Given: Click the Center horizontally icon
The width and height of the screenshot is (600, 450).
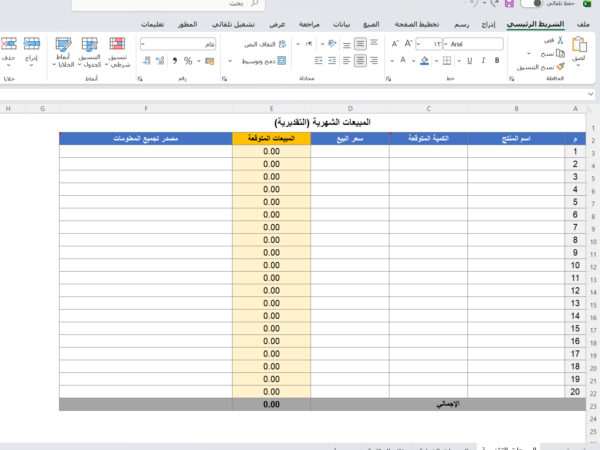Looking at the screenshot, I should pos(360,60).
